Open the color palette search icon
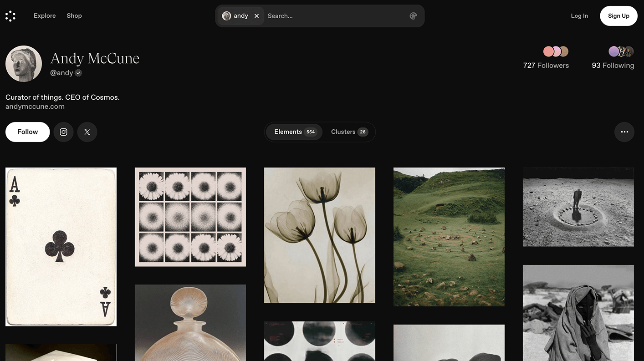The width and height of the screenshot is (644, 361). coord(413,16)
